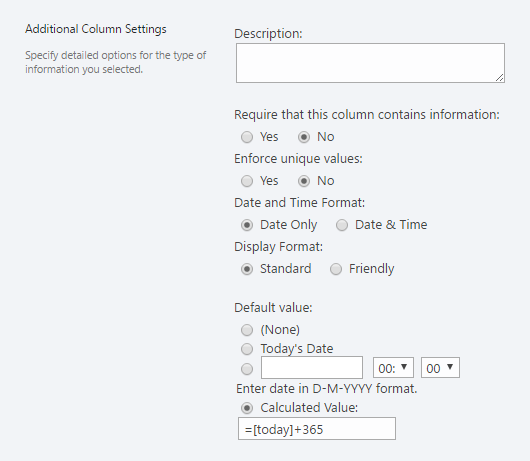The width and height of the screenshot is (530, 461).
Task: Select No for require column information
Action: coord(304,137)
